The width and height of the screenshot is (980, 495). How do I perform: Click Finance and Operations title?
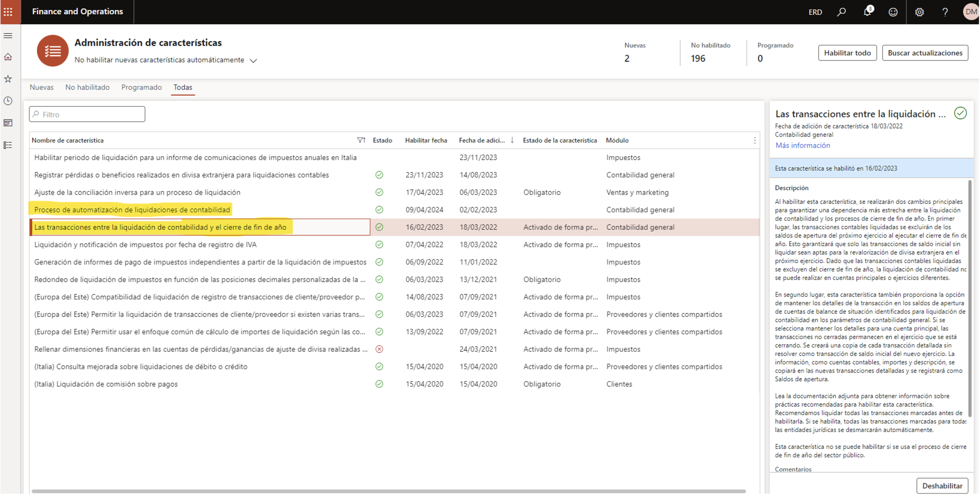[77, 11]
